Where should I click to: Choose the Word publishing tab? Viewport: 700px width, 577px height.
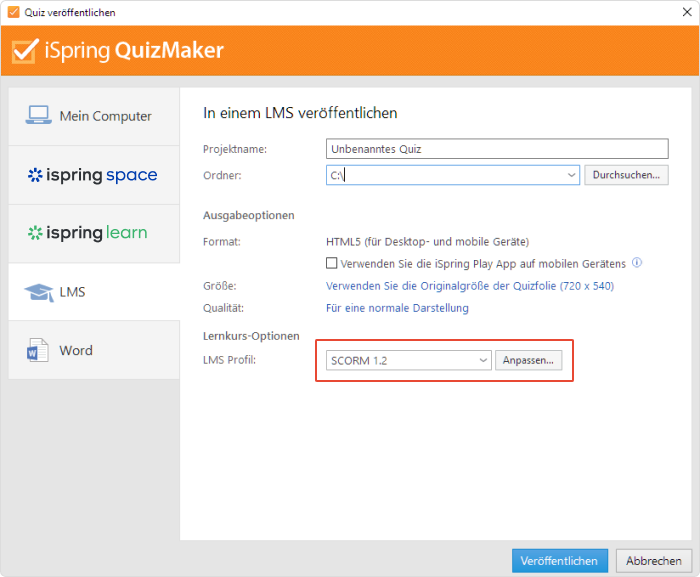pos(94,350)
